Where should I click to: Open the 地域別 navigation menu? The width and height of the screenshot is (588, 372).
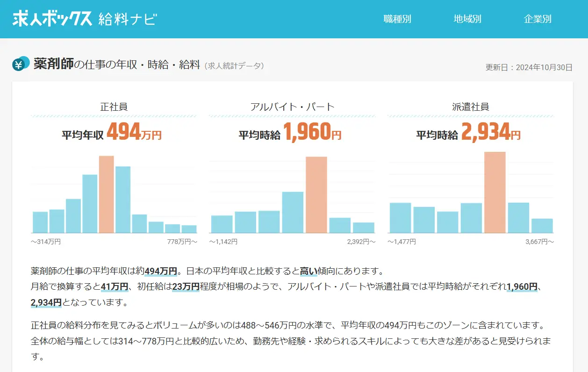point(468,19)
